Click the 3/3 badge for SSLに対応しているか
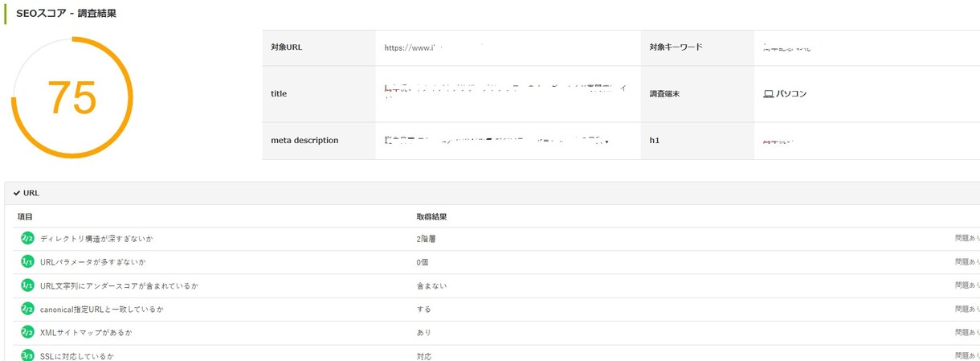980x361 pixels. [27, 355]
